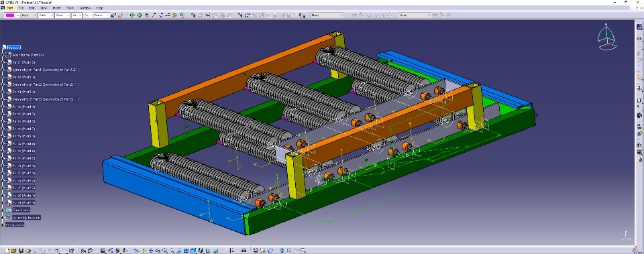This screenshot has height=254, width=644.
Task: Click the Normal View icon
Action: pos(178,250)
